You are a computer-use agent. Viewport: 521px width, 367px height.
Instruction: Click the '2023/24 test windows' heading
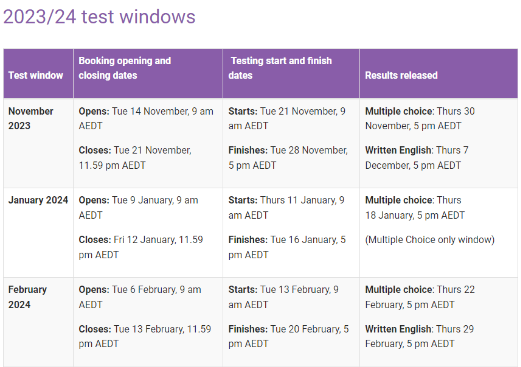[99, 17]
